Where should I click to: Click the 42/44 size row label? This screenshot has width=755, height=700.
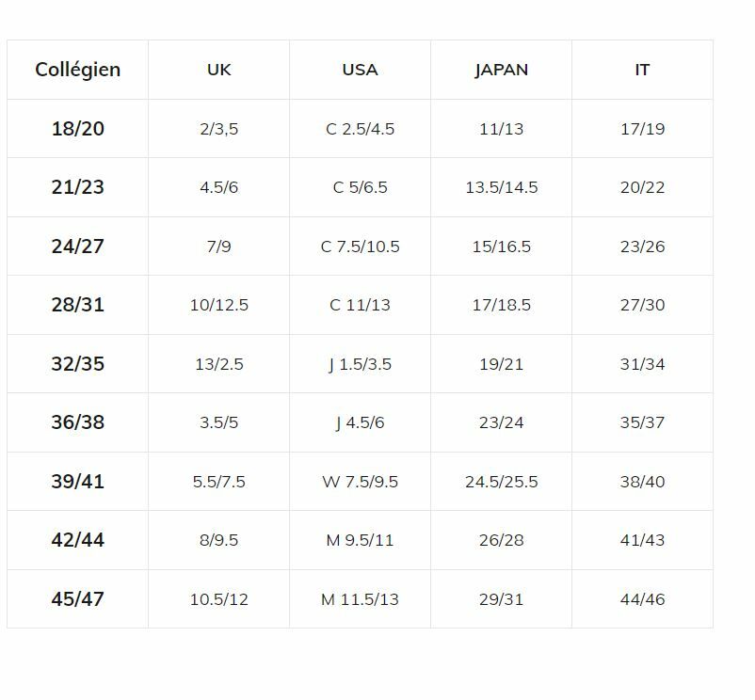(77, 540)
